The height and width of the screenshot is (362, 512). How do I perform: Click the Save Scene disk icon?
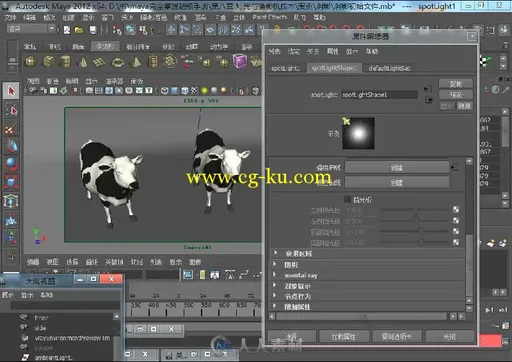93,30
